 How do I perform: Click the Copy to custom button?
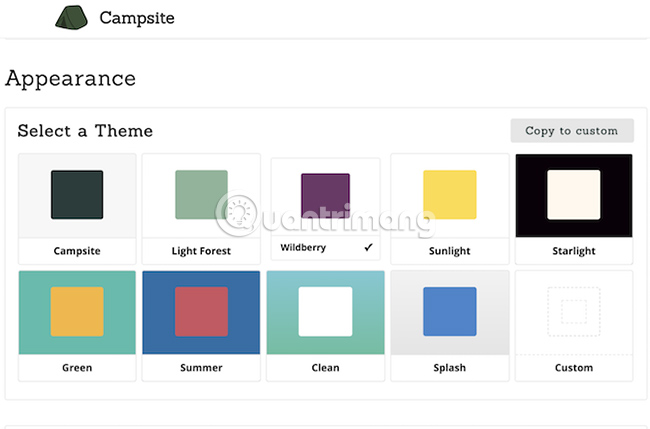click(571, 131)
